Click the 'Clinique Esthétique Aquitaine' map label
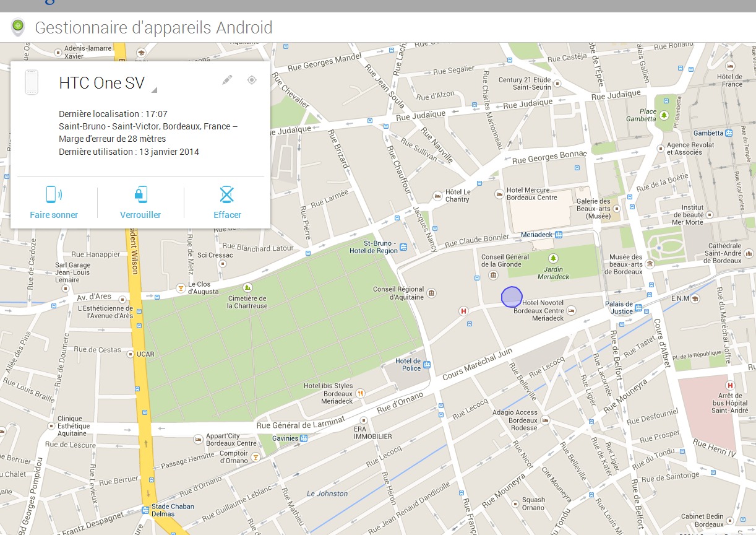The height and width of the screenshot is (535, 756). (74, 426)
